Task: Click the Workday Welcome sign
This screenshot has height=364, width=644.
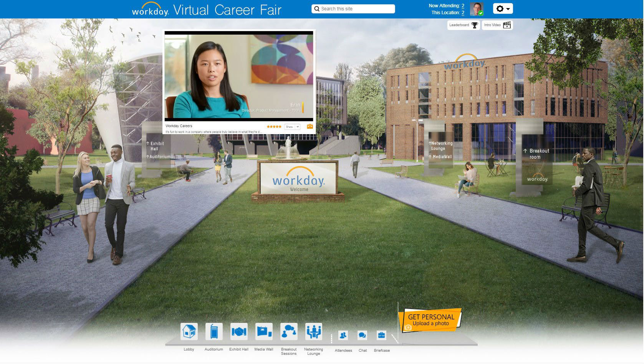Action: click(x=298, y=179)
